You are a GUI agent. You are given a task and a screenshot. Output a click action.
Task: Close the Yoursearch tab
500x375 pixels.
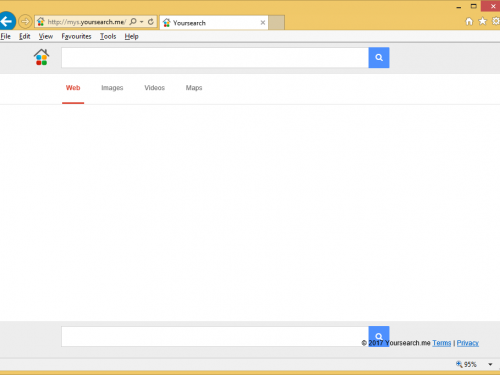[x=263, y=23]
